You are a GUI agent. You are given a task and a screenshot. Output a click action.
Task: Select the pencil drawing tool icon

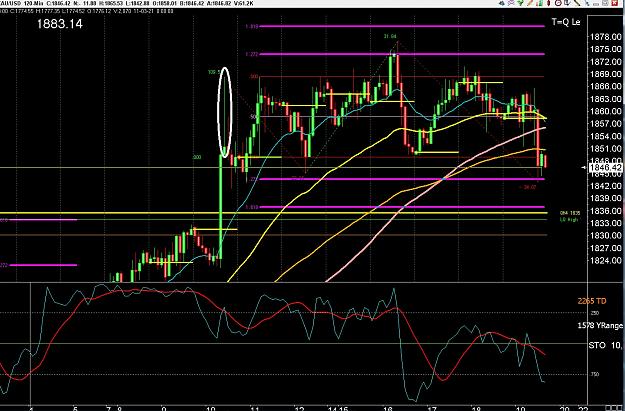pos(530,3)
